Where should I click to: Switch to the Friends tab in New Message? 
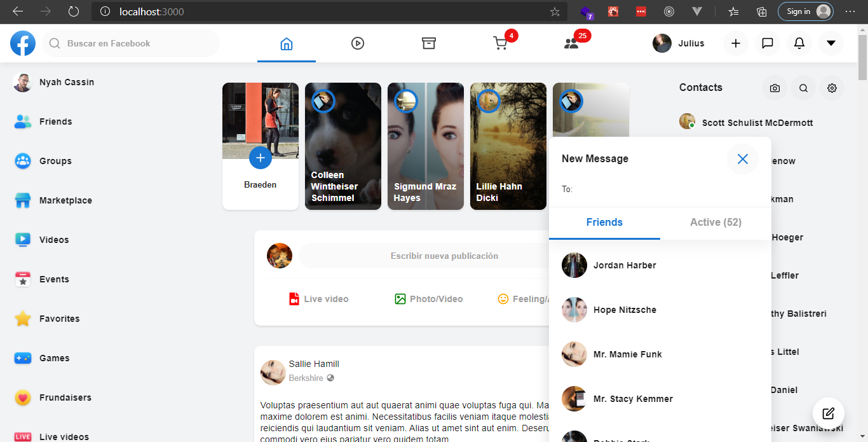point(604,223)
